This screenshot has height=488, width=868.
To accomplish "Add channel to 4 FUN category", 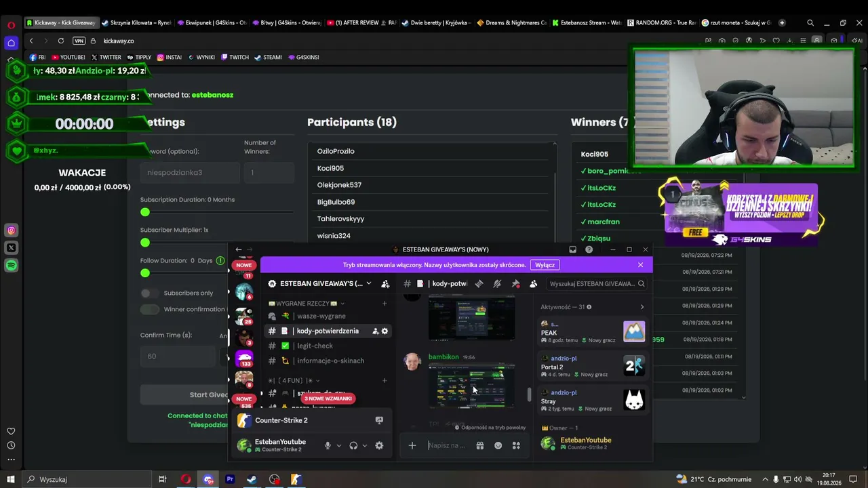I will pos(384,381).
